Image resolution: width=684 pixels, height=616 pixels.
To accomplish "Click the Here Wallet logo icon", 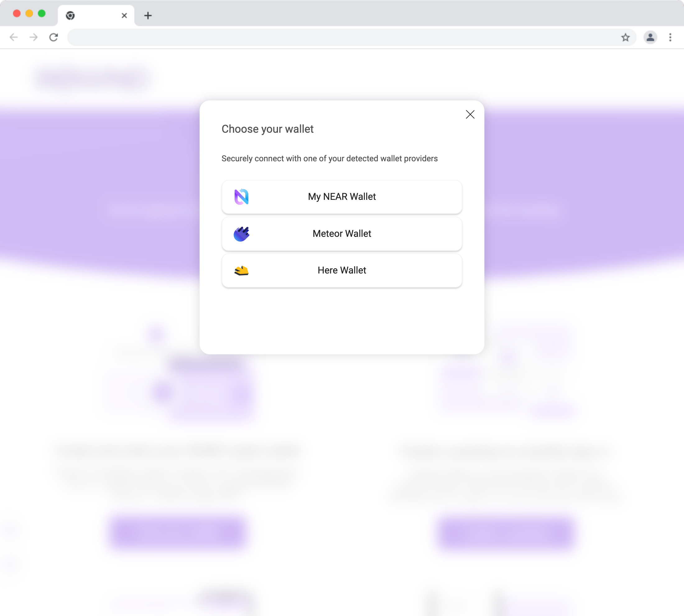I will point(242,270).
